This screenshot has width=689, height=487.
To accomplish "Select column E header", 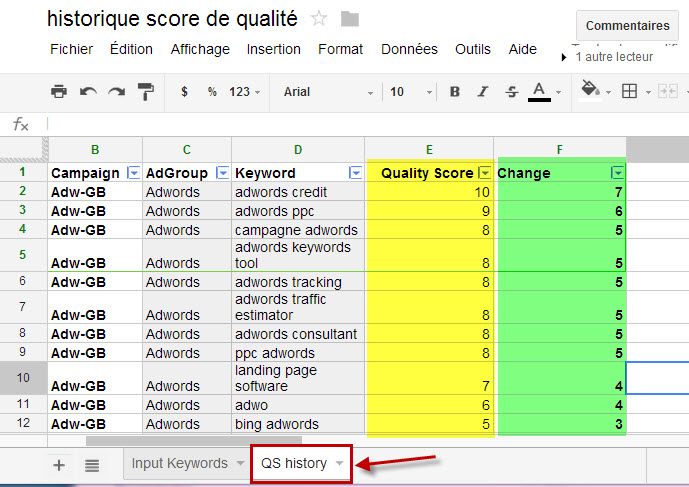I will pos(429,149).
